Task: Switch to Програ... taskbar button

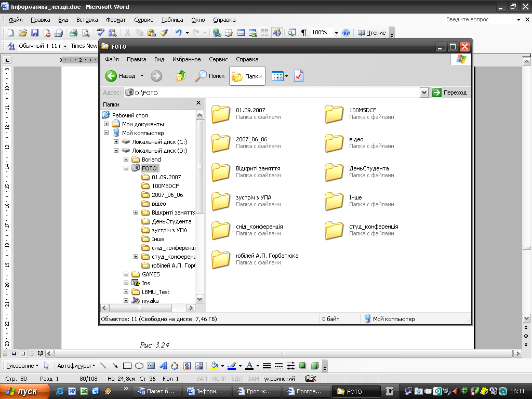Action: [x=307, y=392]
